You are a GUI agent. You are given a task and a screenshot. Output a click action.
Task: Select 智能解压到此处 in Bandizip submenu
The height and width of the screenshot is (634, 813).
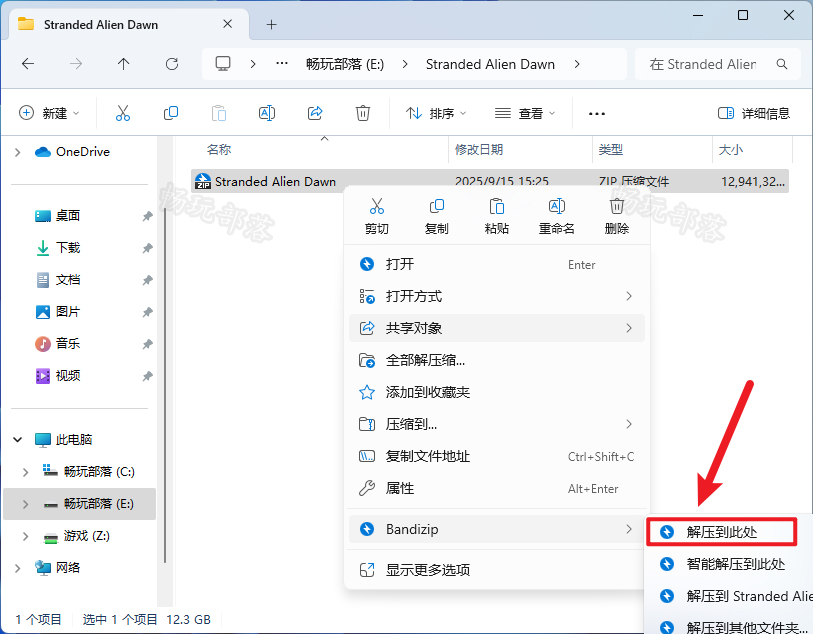(729, 564)
